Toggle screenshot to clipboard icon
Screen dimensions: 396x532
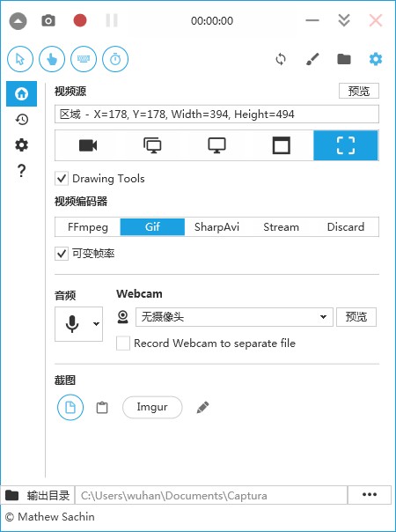tap(102, 407)
